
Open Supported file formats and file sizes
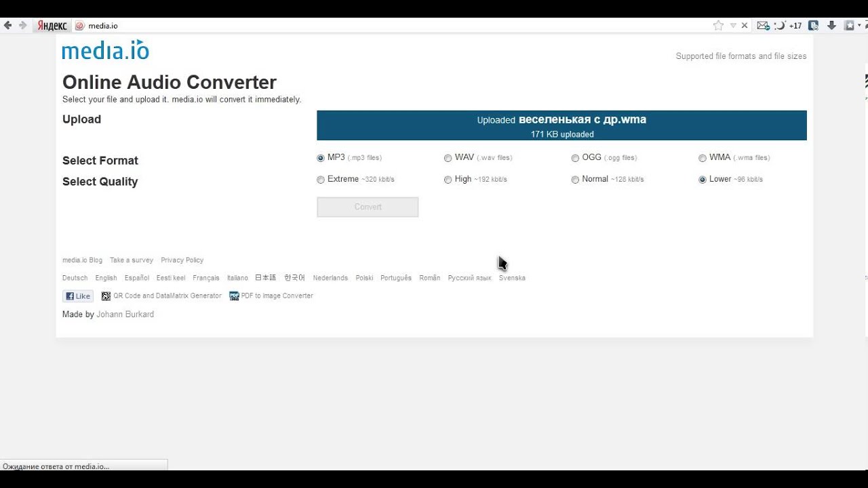pyautogui.click(x=741, y=56)
